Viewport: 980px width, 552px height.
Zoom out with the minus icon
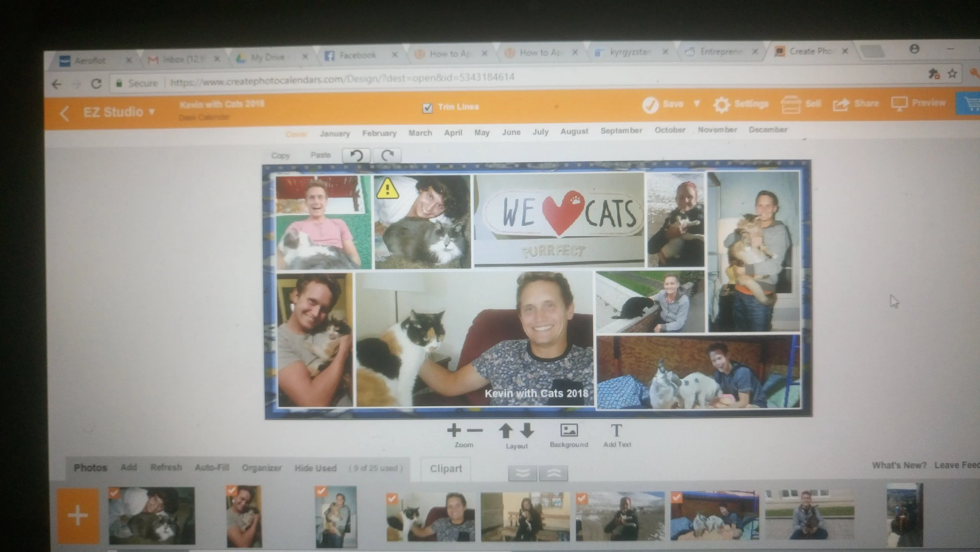tap(475, 430)
